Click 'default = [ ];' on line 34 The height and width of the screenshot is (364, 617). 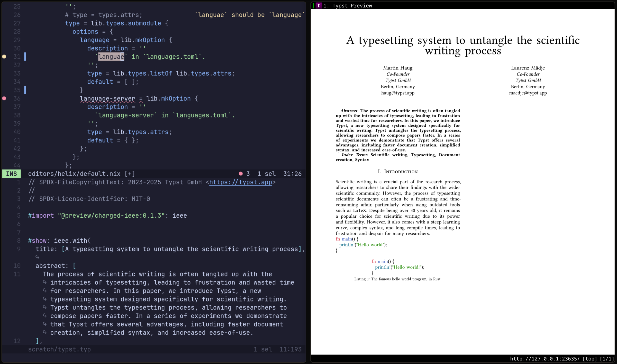pos(113,82)
